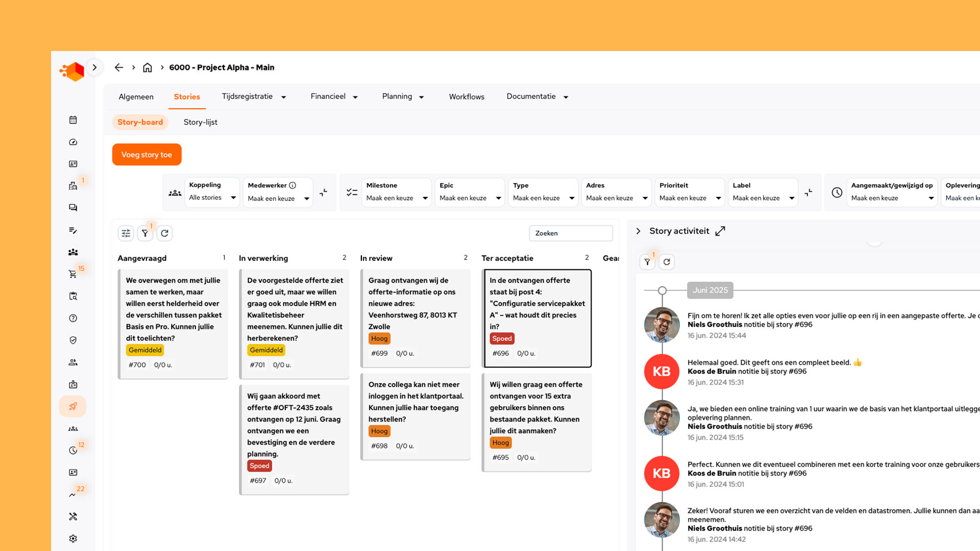
Task: Select the shopping cart sidebar icon with badge 15
Action: point(73,273)
